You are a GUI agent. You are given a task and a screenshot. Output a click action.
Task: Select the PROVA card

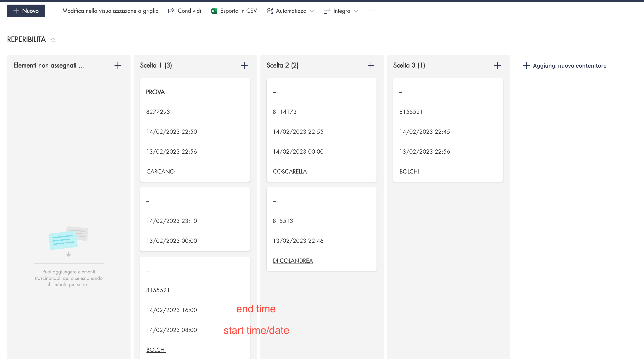click(155, 92)
